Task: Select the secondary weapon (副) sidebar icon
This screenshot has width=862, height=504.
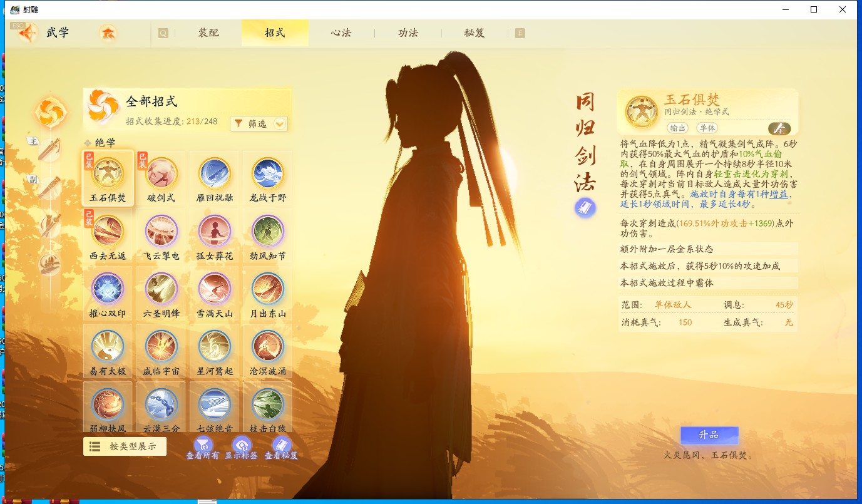Action: click(49, 187)
